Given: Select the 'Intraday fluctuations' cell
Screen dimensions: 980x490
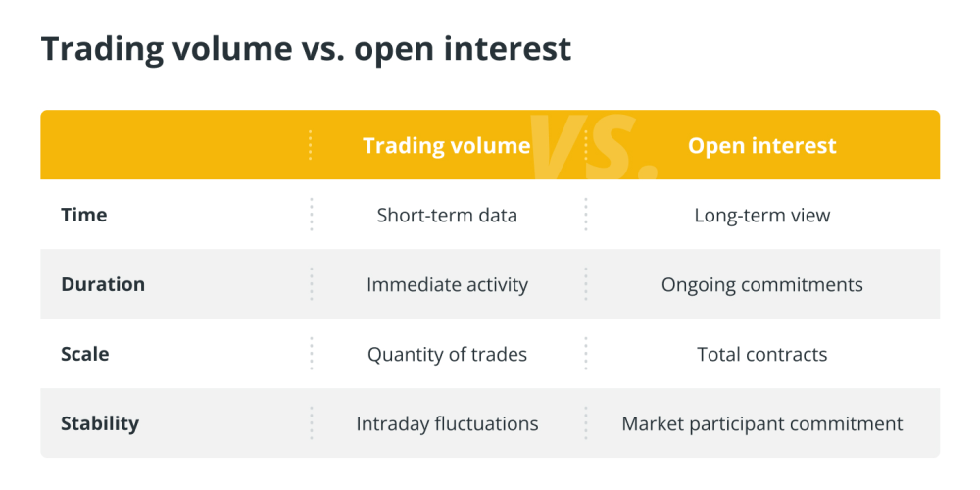Looking at the screenshot, I should coord(447,423).
